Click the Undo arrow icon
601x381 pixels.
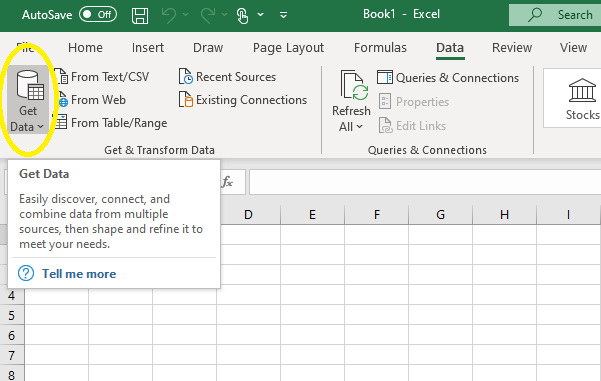[x=169, y=15]
